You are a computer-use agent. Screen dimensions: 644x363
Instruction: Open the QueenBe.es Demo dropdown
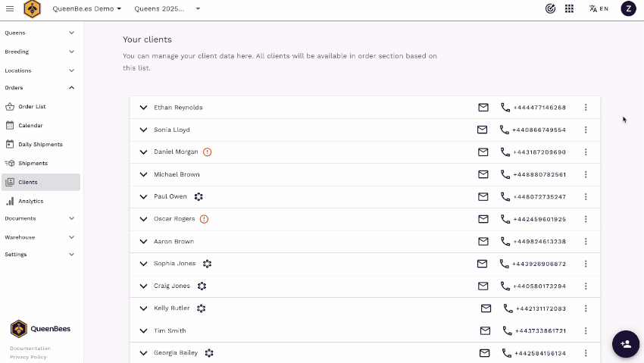[87, 8]
